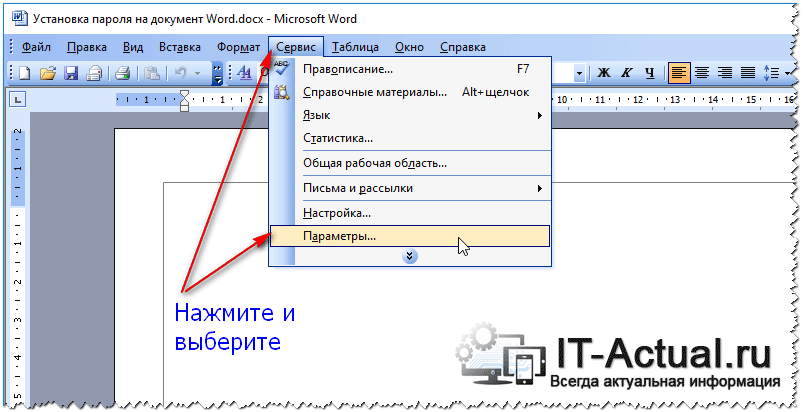Open the font size combo box arrow
The height and width of the screenshot is (412, 803).
pyautogui.click(x=579, y=73)
